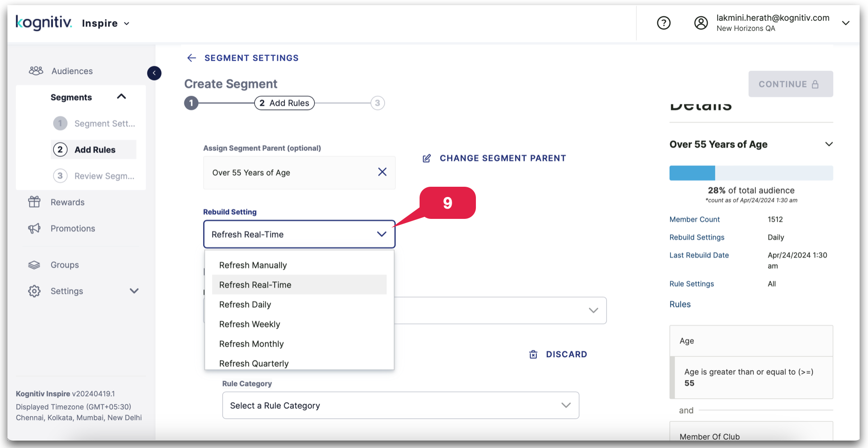Image resolution: width=868 pixels, height=448 pixels.
Task: Click the Last Rebuild Date label
Action: click(699, 255)
